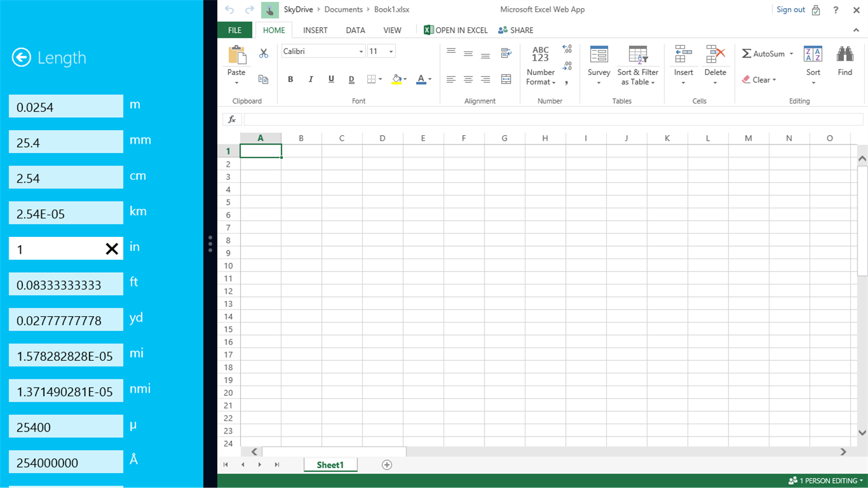Toggle italic formatting
Screen dimensions: 868x488
[x=310, y=79]
